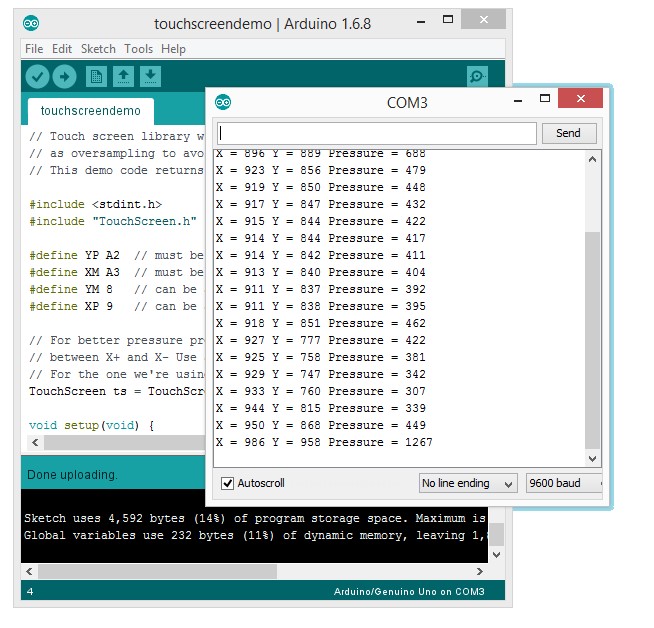Image resolution: width=654 pixels, height=628 pixels.
Task: Open the Sketch menu
Action: tap(98, 49)
